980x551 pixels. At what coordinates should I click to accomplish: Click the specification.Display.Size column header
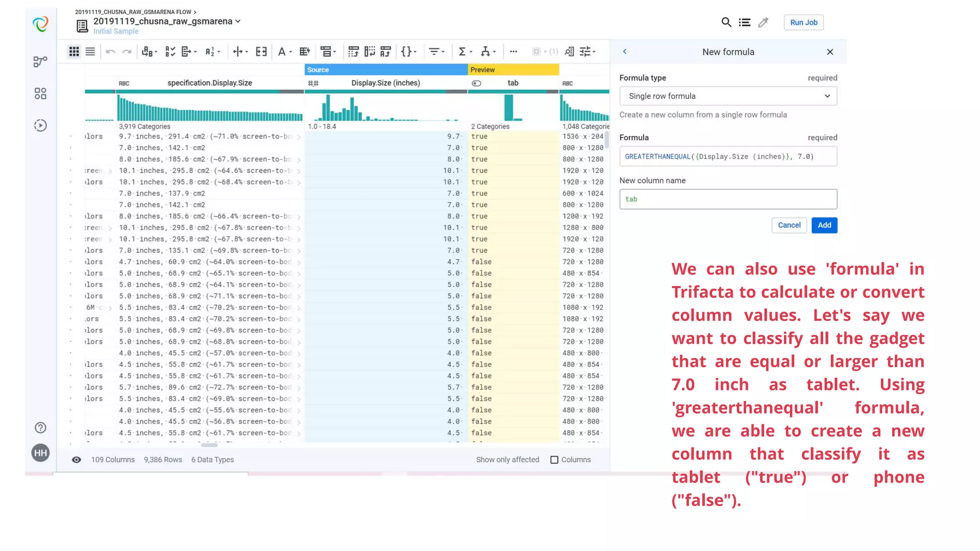click(x=210, y=83)
